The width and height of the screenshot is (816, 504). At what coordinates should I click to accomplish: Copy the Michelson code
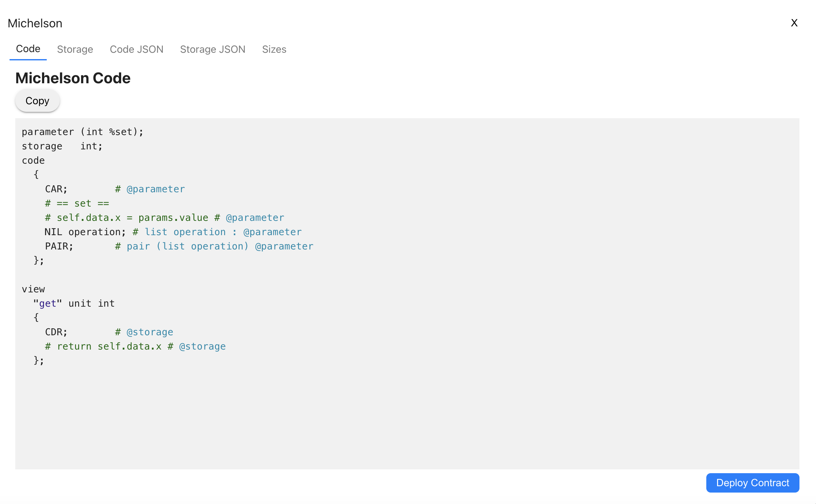point(37,100)
